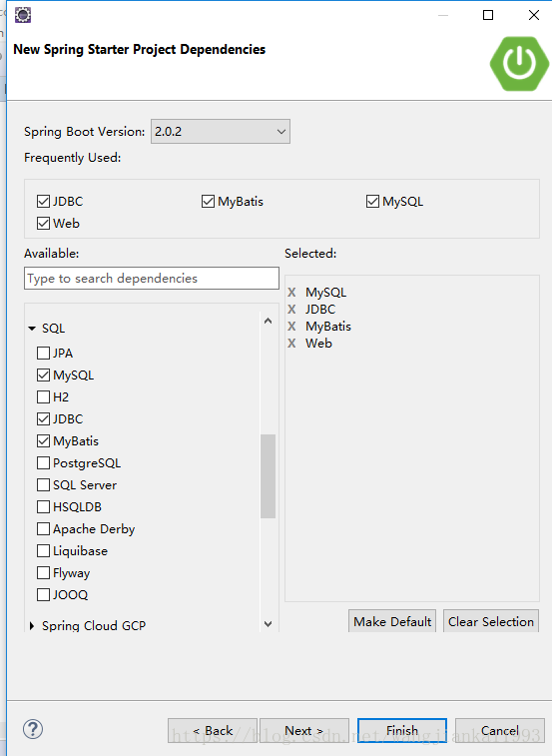Click the Finish button
This screenshot has height=756, width=552.
tap(402, 730)
